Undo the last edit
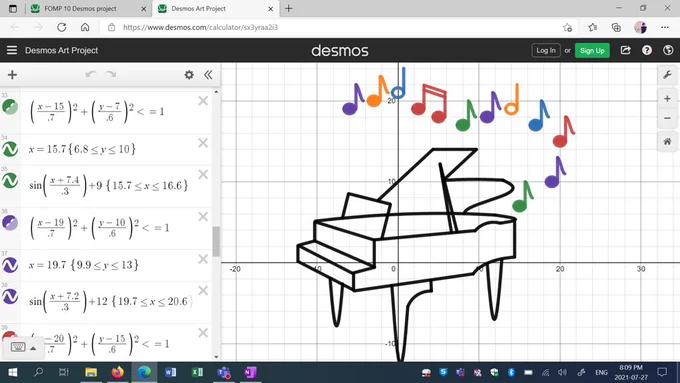 point(91,75)
